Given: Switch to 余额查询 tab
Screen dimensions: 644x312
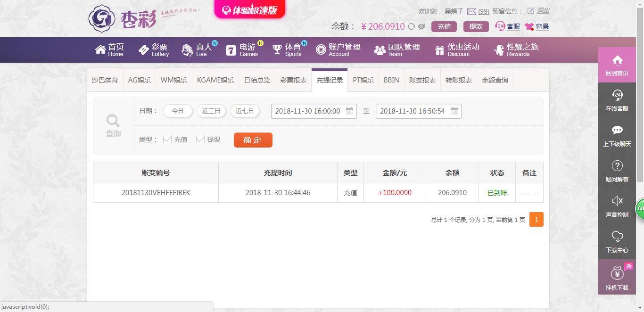Looking at the screenshot, I should 495,80.
